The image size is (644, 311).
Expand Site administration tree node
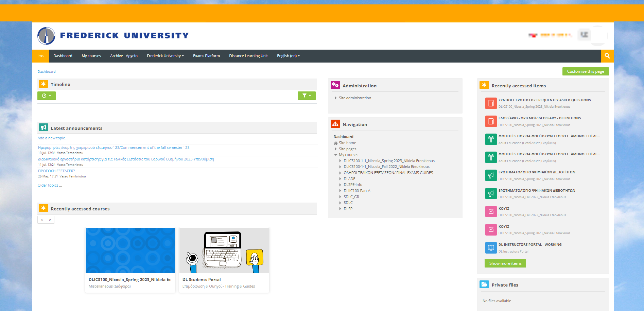[x=336, y=98]
